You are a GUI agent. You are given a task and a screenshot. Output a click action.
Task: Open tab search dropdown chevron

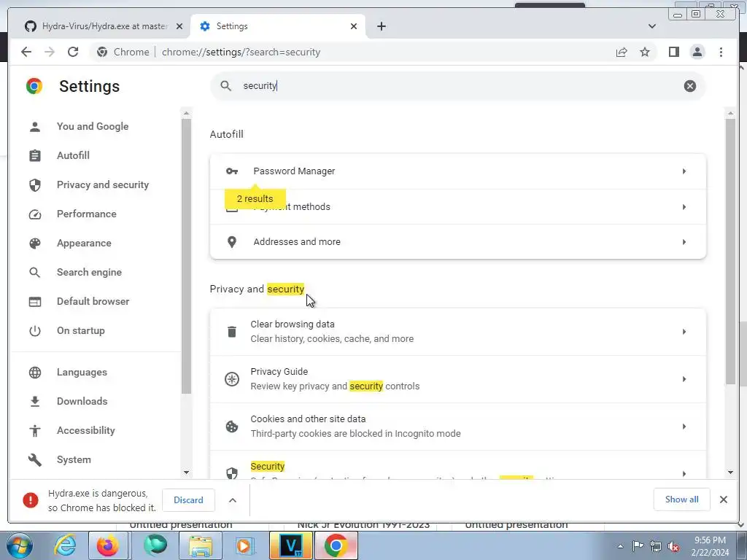click(x=651, y=26)
